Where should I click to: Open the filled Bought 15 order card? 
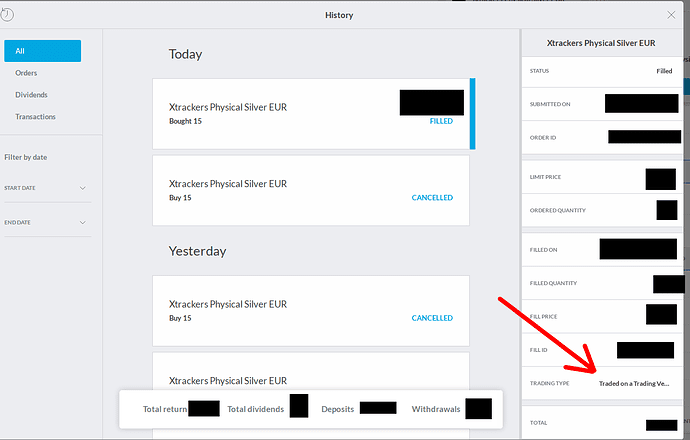311,114
